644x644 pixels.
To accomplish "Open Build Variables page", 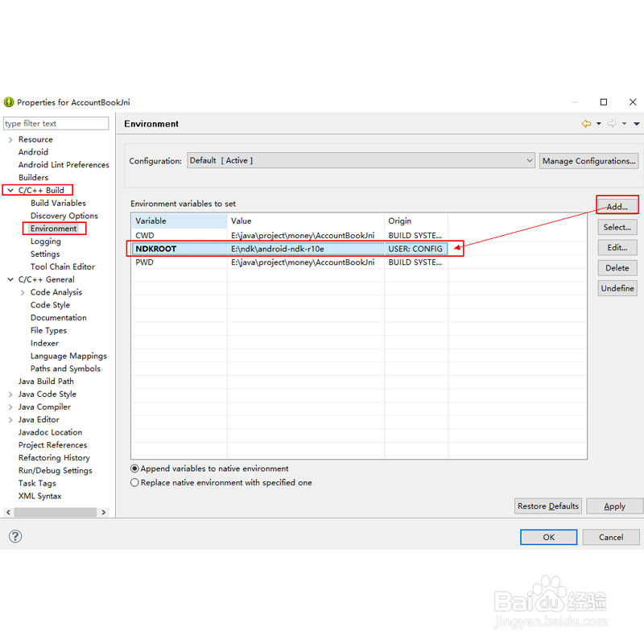I will [x=58, y=203].
